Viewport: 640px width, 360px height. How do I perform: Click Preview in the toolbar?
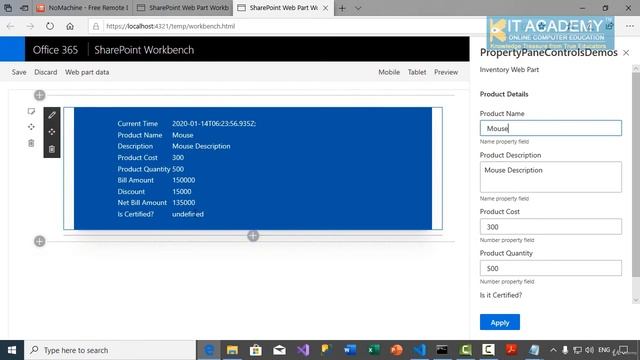coord(446,72)
